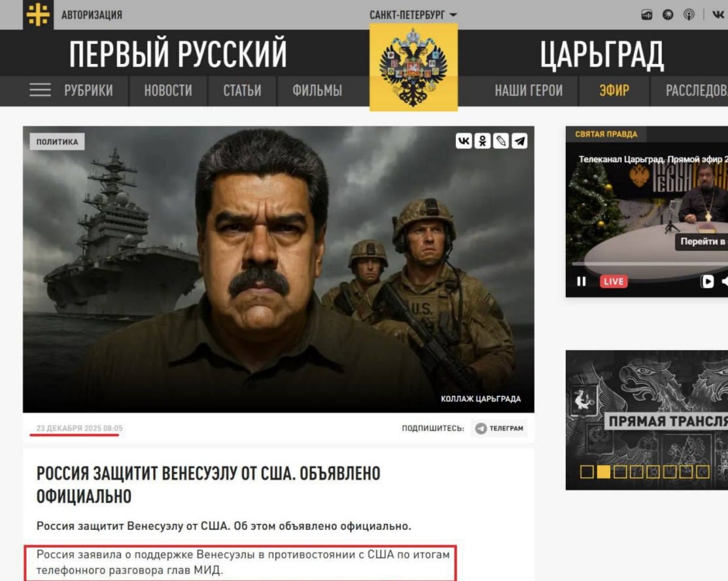Image resolution: width=728 pixels, height=581 pixels.
Task: Open the ПРЯМАЯ ТРАНСЛЯЦИЯ banner
Action: 647,420
